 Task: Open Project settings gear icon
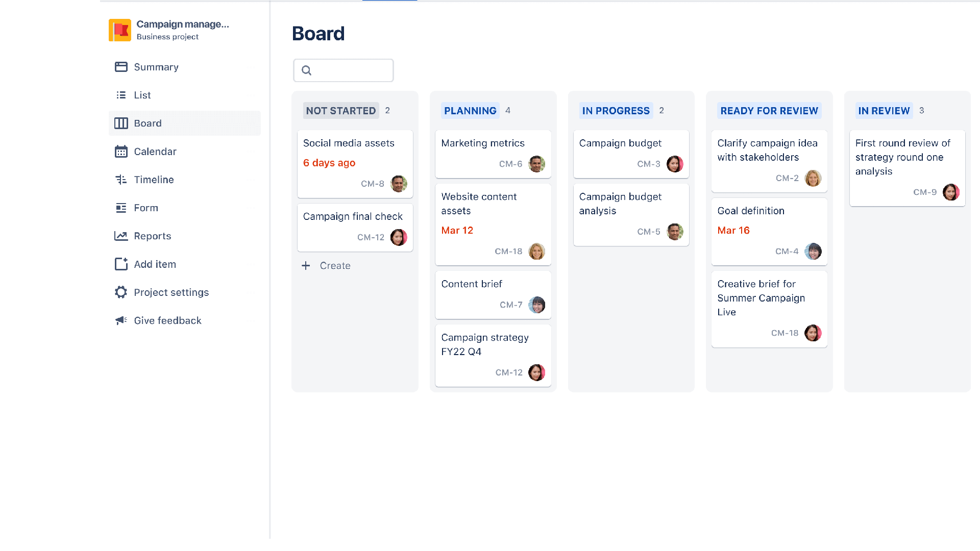tap(121, 292)
